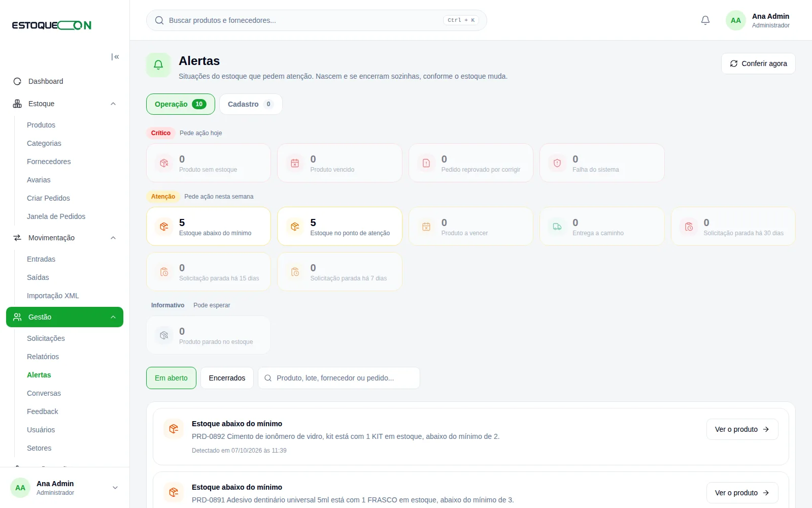Click the green AA avatar in the header
The height and width of the screenshot is (508, 812).
click(x=736, y=20)
